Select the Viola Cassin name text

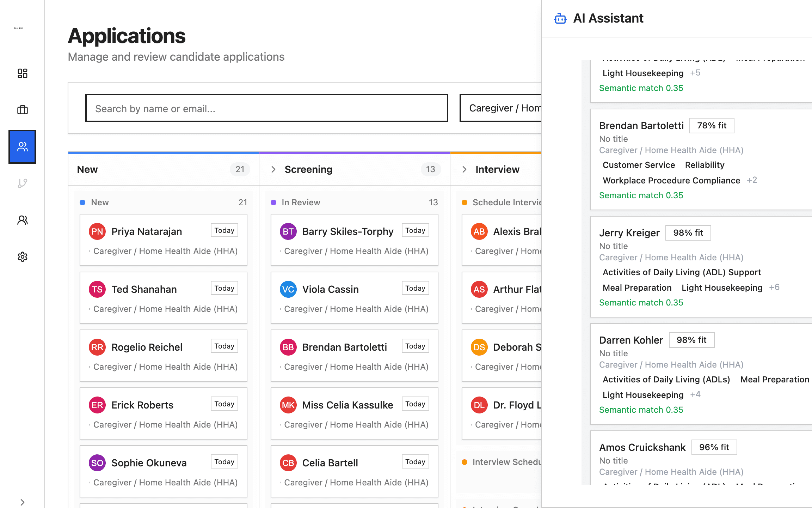point(331,289)
